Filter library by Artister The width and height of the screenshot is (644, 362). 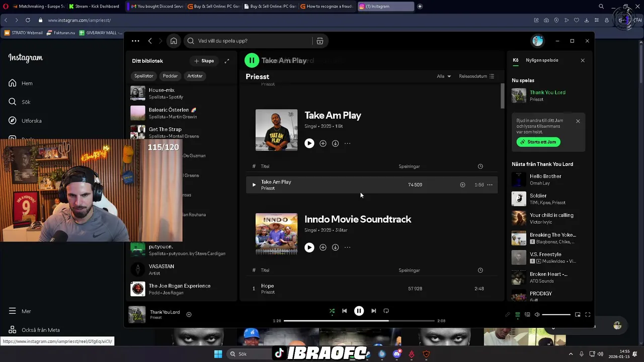tap(195, 76)
